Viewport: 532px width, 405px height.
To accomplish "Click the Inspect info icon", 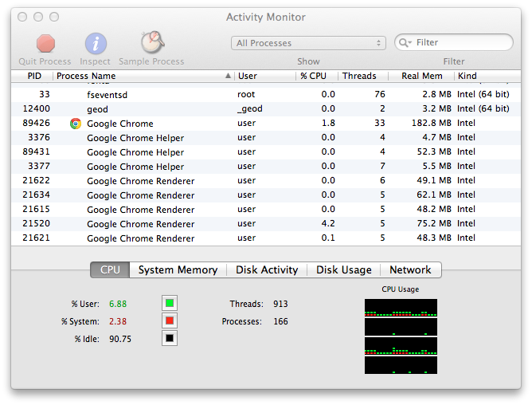I will pyautogui.click(x=96, y=44).
